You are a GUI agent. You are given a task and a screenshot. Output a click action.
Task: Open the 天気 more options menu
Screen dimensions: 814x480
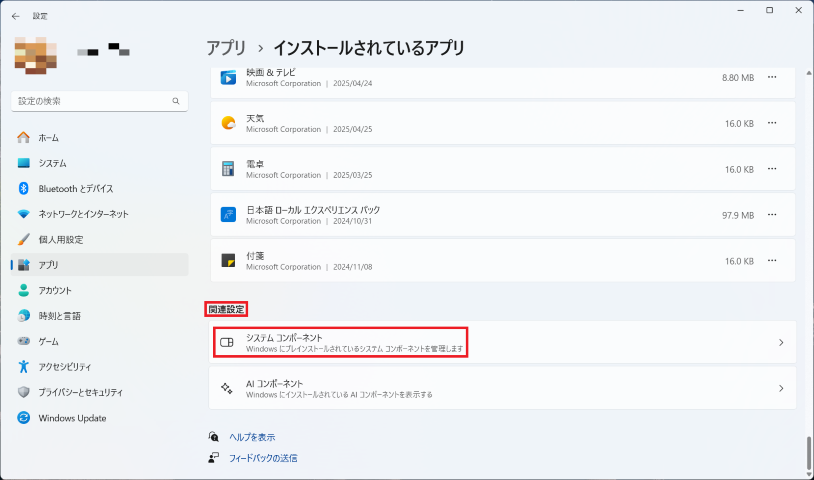(x=772, y=123)
